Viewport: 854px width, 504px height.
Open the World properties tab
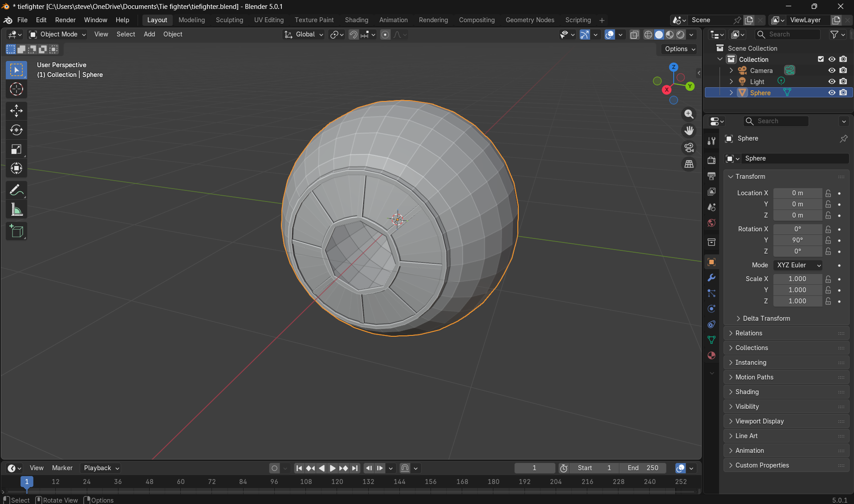pos(712,223)
